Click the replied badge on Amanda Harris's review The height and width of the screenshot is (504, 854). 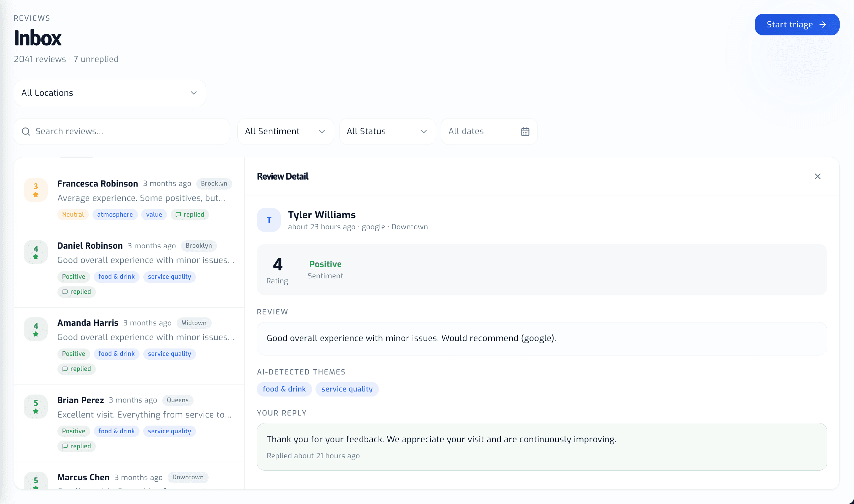pos(76,369)
